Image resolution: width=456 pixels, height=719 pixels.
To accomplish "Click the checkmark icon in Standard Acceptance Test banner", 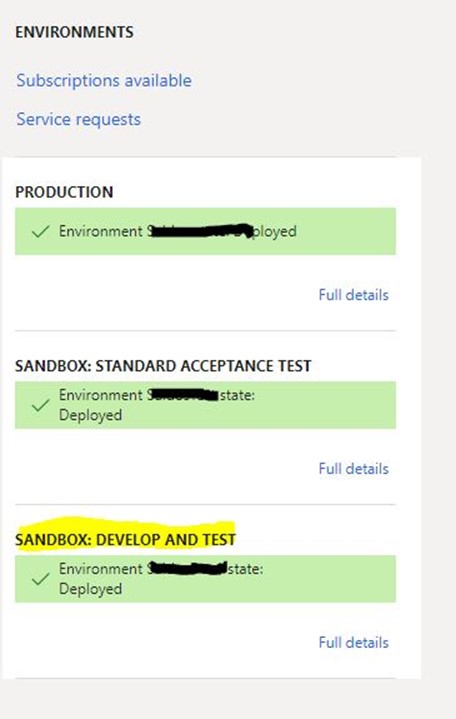I will tap(40, 405).
